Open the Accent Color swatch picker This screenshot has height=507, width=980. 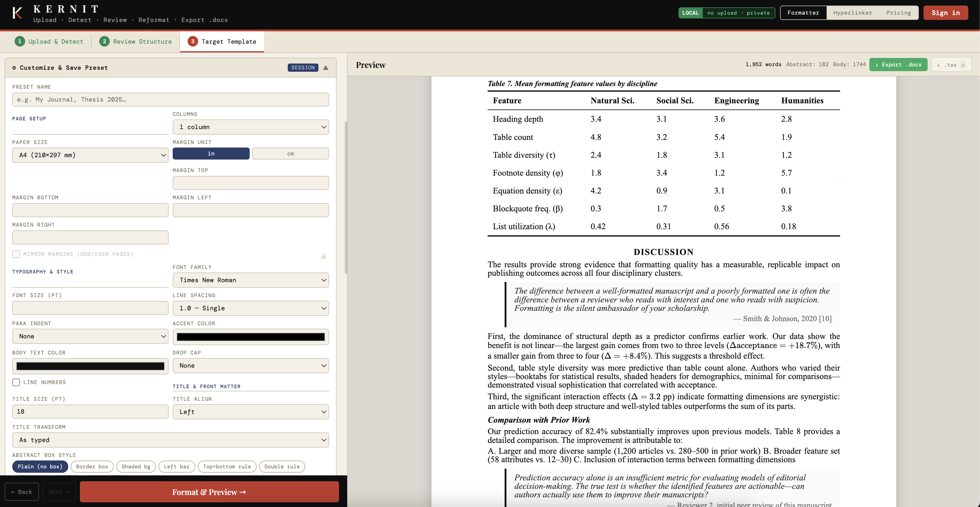(x=250, y=337)
